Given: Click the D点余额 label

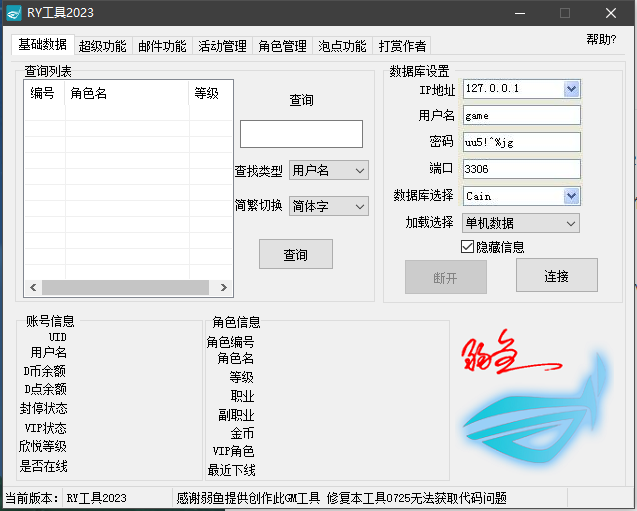Looking at the screenshot, I should click(45, 389).
